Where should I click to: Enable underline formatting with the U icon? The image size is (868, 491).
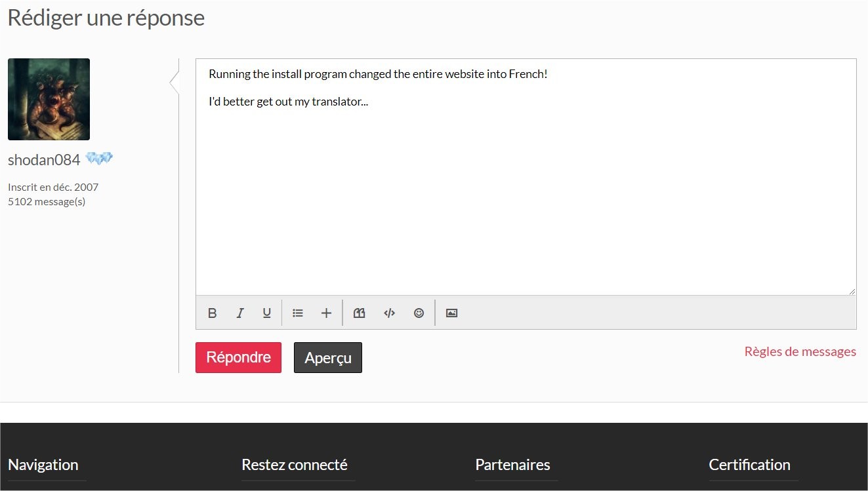[267, 313]
